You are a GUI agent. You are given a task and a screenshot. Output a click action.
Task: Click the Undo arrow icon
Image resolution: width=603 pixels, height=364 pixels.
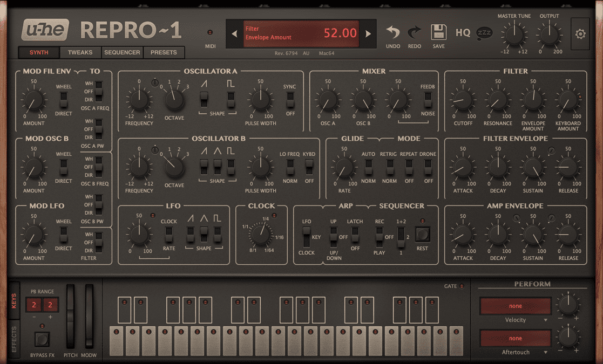pyautogui.click(x=392, y=32)
